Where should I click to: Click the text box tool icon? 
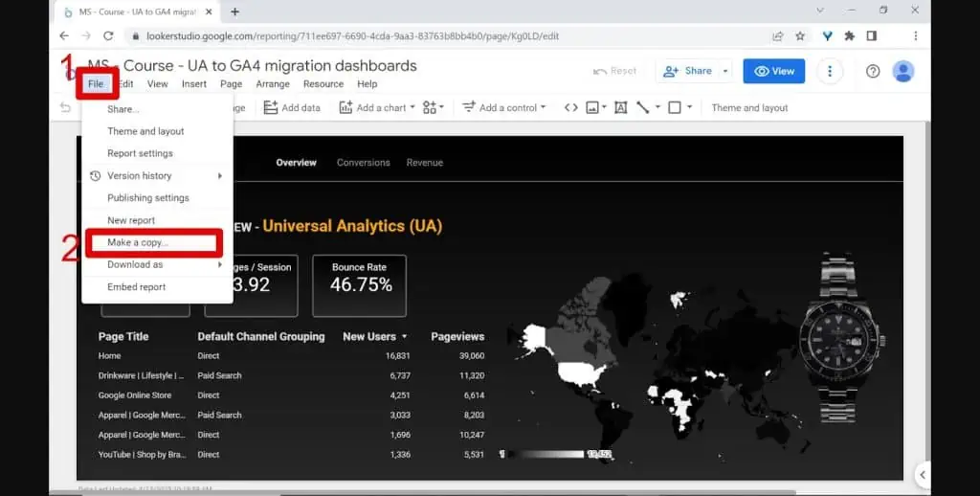(x=620, y=107)
